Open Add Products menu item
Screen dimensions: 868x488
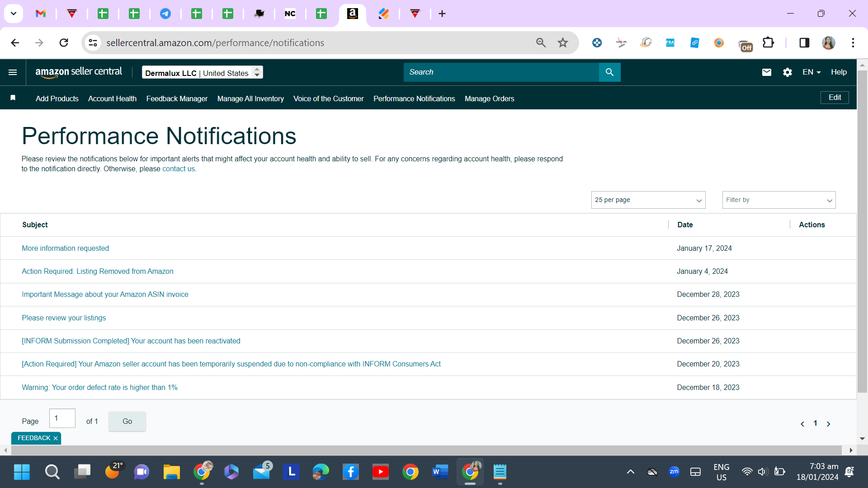click(x=57, y=99)
